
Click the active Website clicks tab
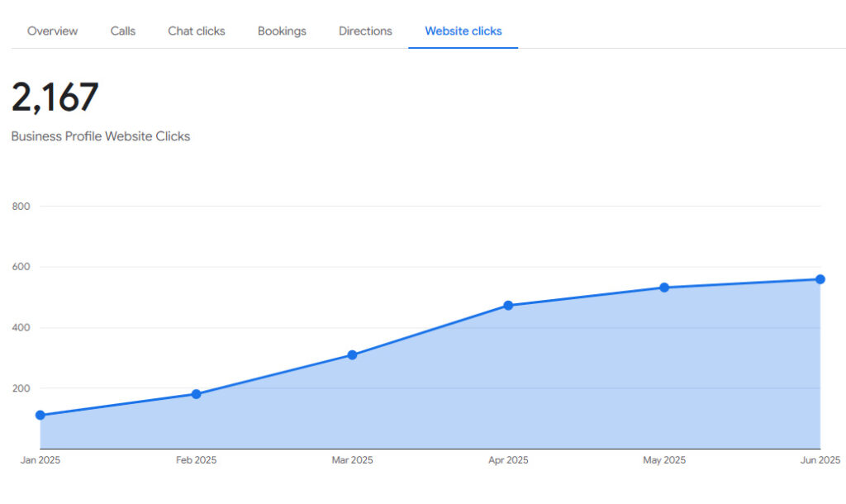point(463,31)
